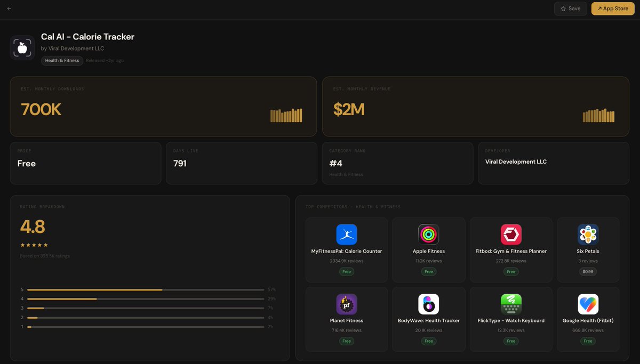Click the Free badge under Planet Fitness
This screenshot has width=640, height=364.
tap(347, 341)
